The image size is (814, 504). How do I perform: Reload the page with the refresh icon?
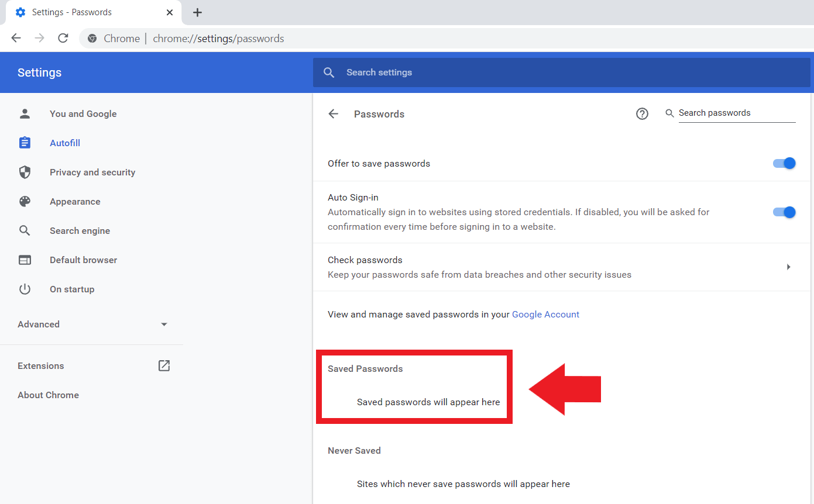click(63, 37)
